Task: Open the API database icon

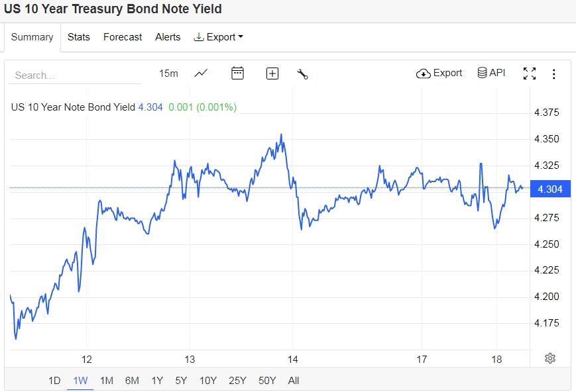Action: [x=491, y=73]
